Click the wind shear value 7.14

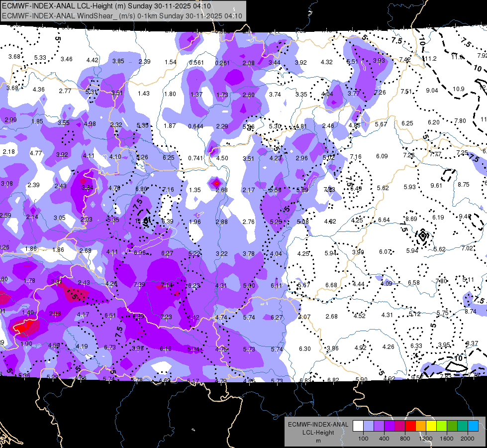(167, 285)
